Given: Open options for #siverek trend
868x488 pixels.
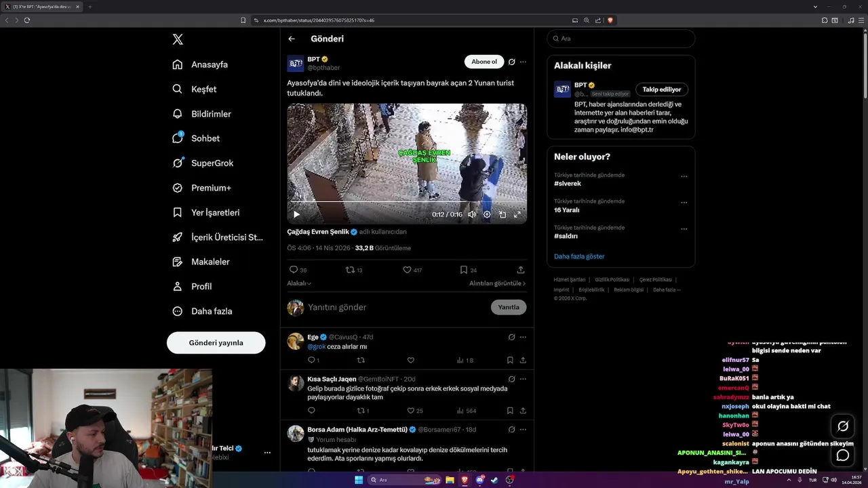Looking at the screenshot, I should (684, 176).
